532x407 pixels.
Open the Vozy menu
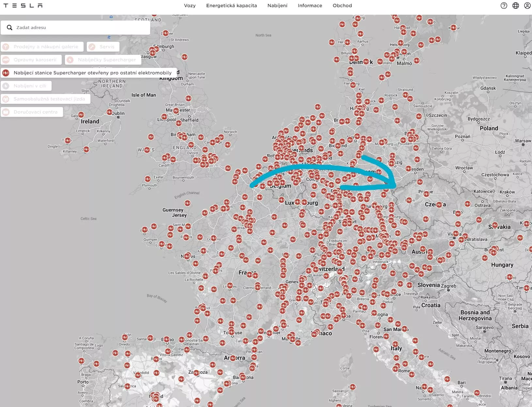[190, 6]
